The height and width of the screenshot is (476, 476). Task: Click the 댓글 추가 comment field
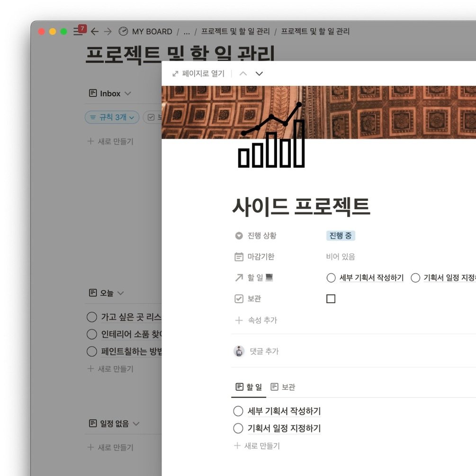point(264,351)
